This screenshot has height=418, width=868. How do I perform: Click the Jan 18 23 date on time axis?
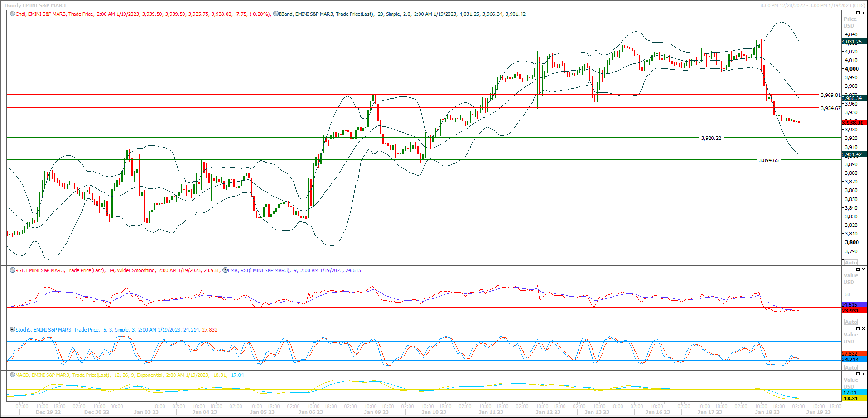[x=767, y=412]
